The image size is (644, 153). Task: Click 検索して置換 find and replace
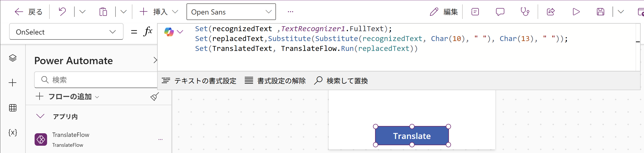[x=341, y=81]
